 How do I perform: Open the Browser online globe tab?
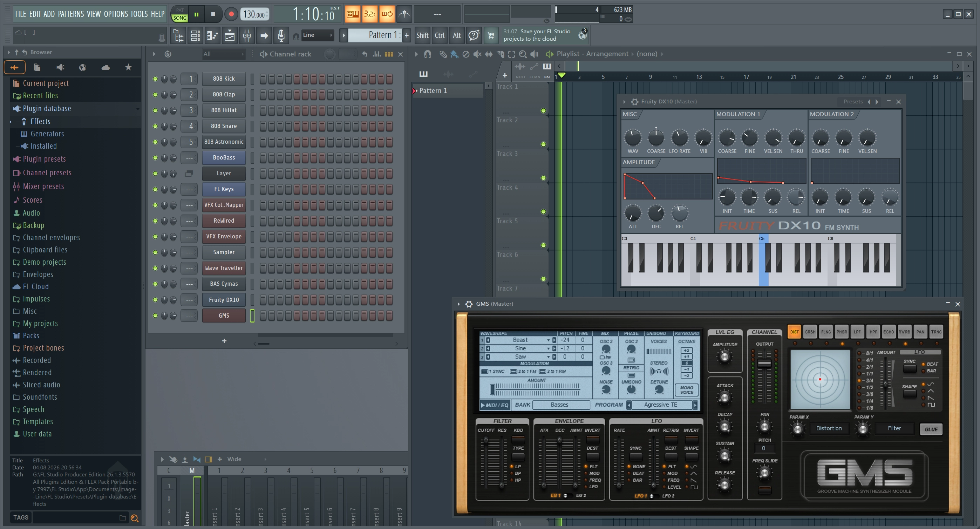coord(83,67)
